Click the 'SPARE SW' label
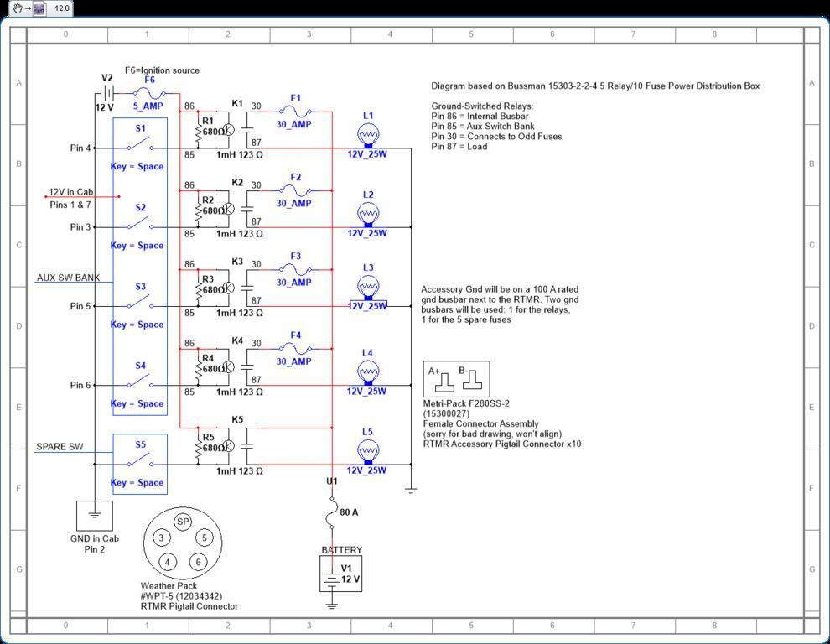Image resolution: width=830 pixels, height=644 pixels. point(60,446)
